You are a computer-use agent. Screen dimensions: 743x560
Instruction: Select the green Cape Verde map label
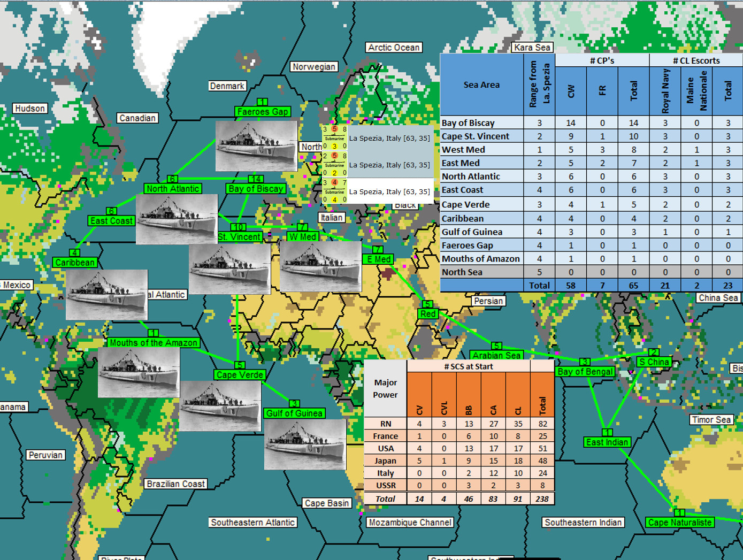tap(240, 375)
